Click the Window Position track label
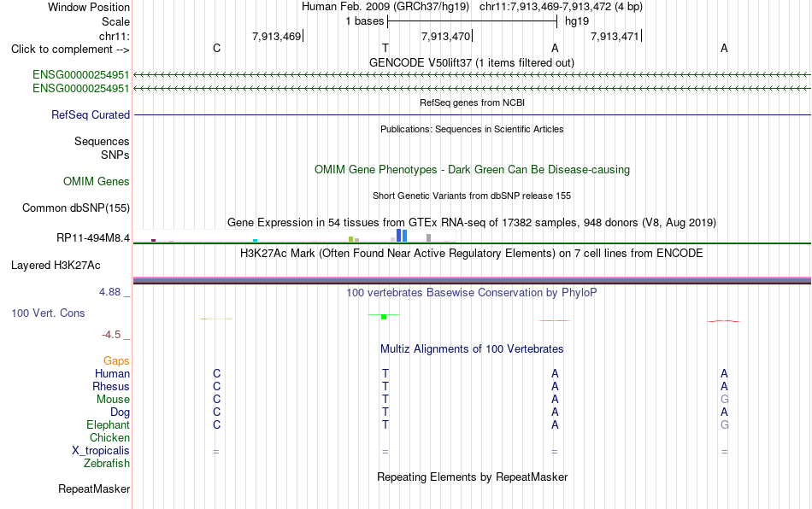The height and width of the screenshot is (509, 812). click(89, 7)
